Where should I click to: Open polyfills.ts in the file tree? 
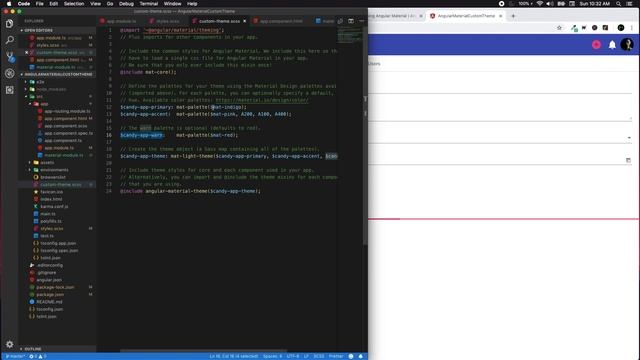tap(51, 221)
